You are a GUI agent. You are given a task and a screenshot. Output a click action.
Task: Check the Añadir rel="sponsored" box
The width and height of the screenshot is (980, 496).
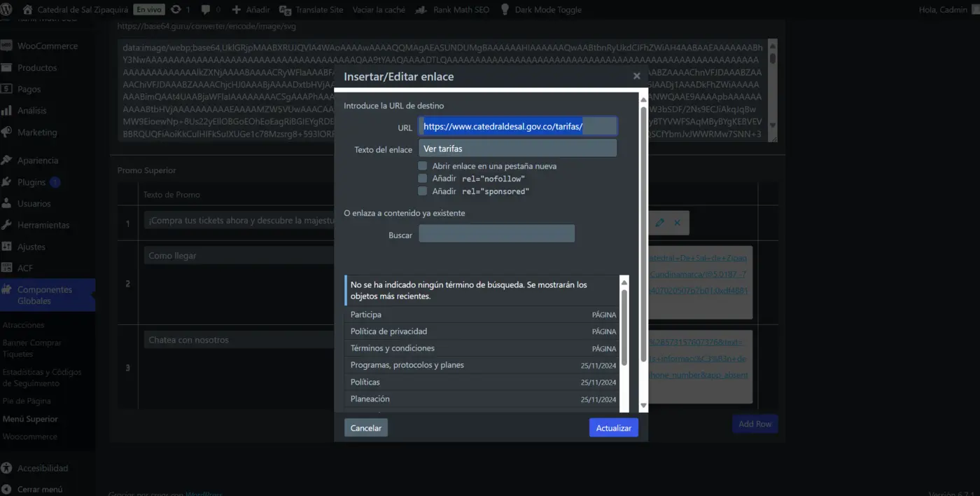coord(423,191)
